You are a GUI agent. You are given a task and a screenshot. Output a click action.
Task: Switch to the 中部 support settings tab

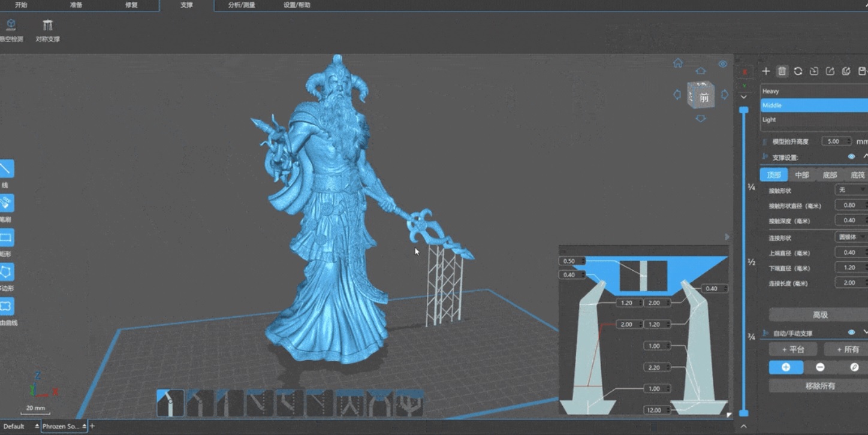coord(802,175)
